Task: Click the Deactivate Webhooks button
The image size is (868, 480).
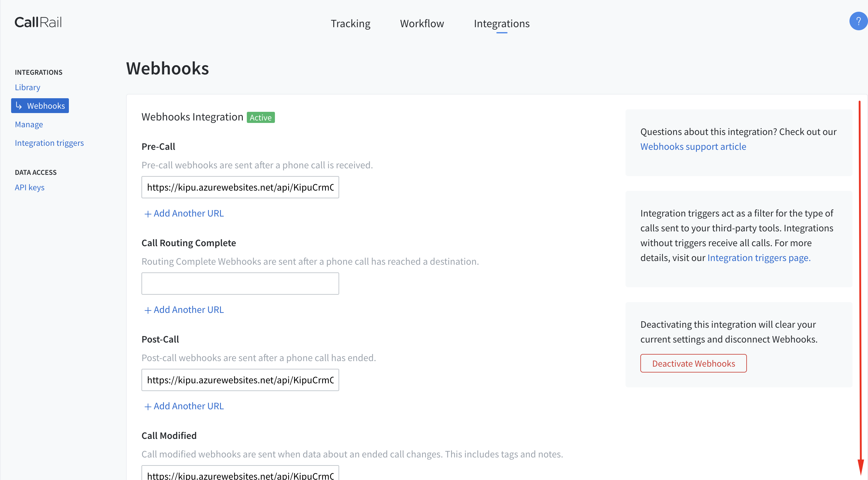Action: click(x=693, y=363)
